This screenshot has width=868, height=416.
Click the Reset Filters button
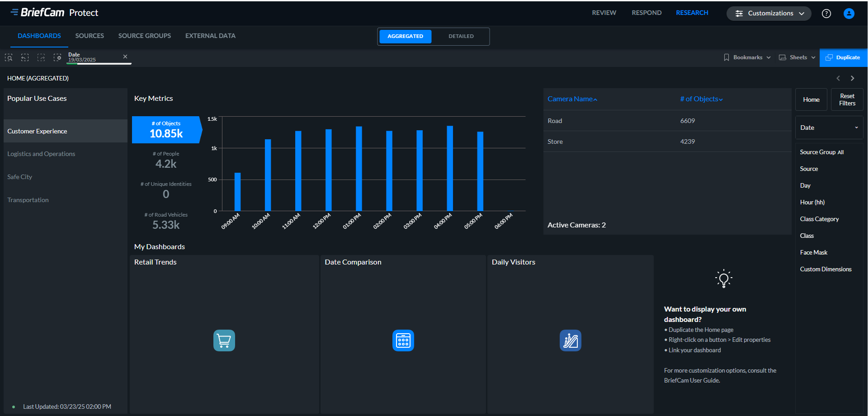coord(847,99)
